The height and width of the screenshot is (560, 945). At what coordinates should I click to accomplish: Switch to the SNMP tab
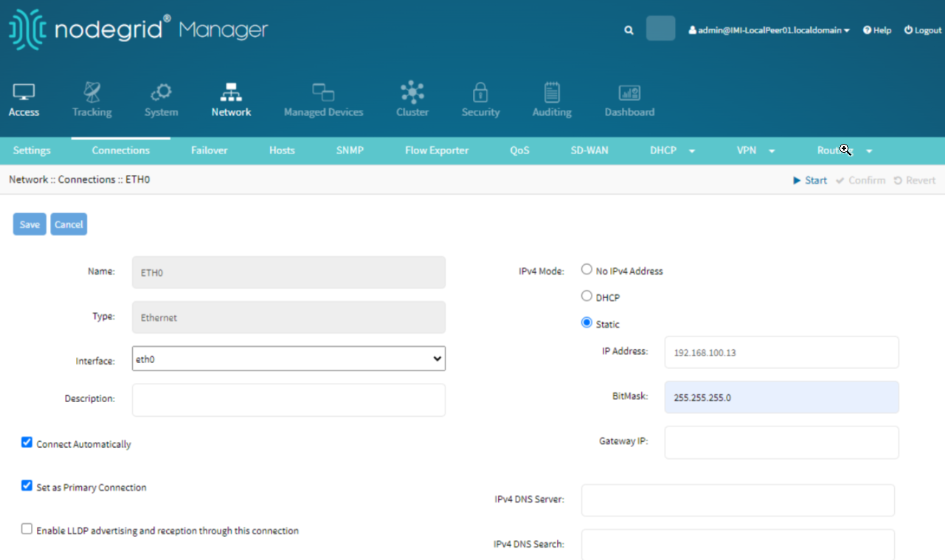point(350,151)
